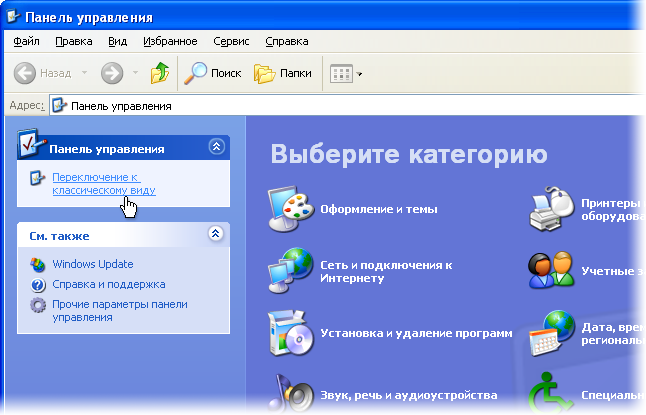
Task: Open Сеть и подключения к Интернету icon
Action: [290, 270]
